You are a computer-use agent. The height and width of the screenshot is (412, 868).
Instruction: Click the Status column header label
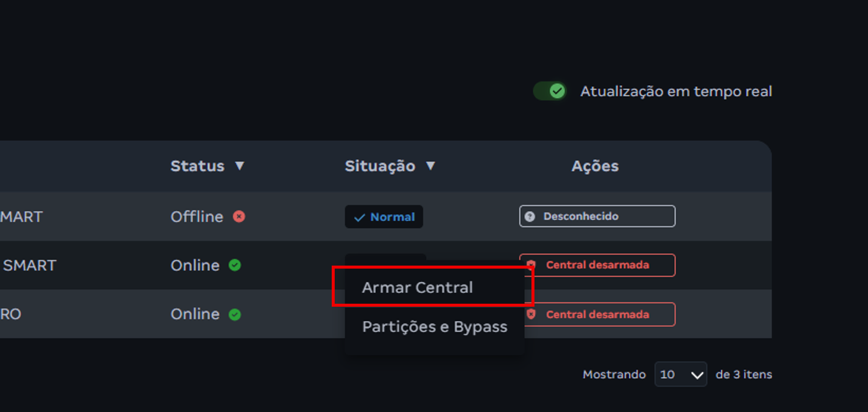click(197, 166)
